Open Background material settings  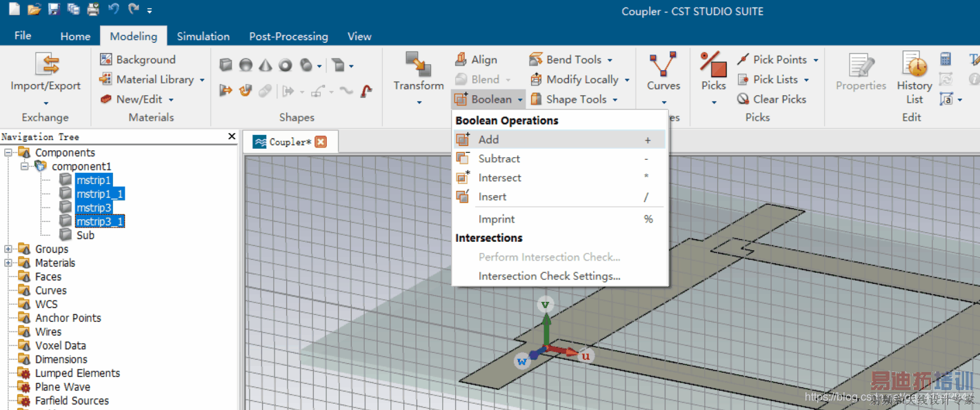[137, 60]
